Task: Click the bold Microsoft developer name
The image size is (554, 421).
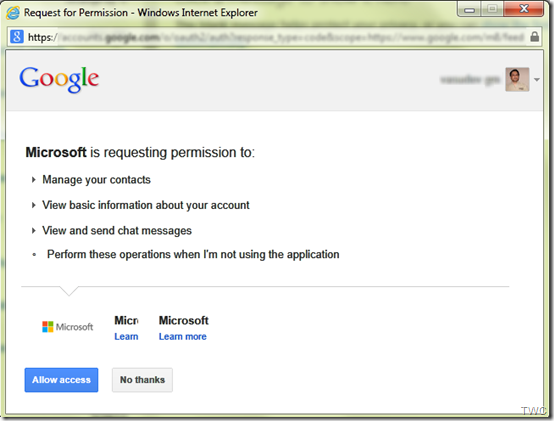Action: pos(184,320)
